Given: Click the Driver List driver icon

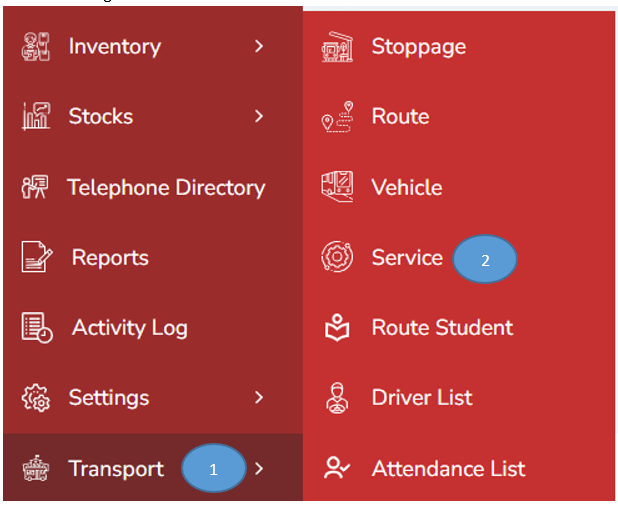Looking at the screenshot, I should [337, 398].
